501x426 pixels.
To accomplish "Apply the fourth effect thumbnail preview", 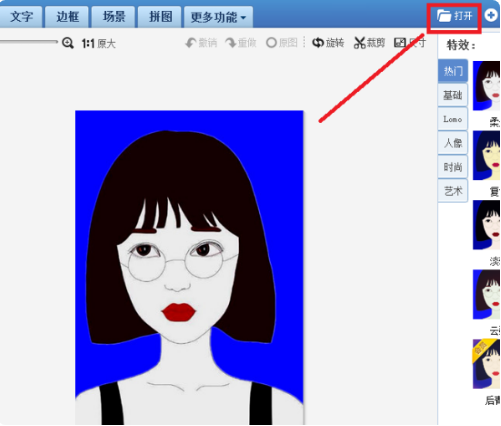I will (486, 295).
